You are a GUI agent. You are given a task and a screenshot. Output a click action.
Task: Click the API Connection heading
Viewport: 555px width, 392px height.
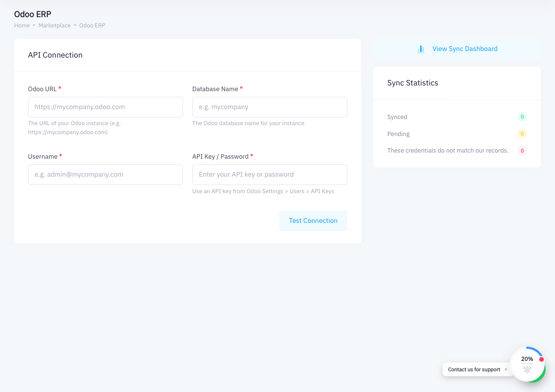pyautogui.click(x=55, y=55)
